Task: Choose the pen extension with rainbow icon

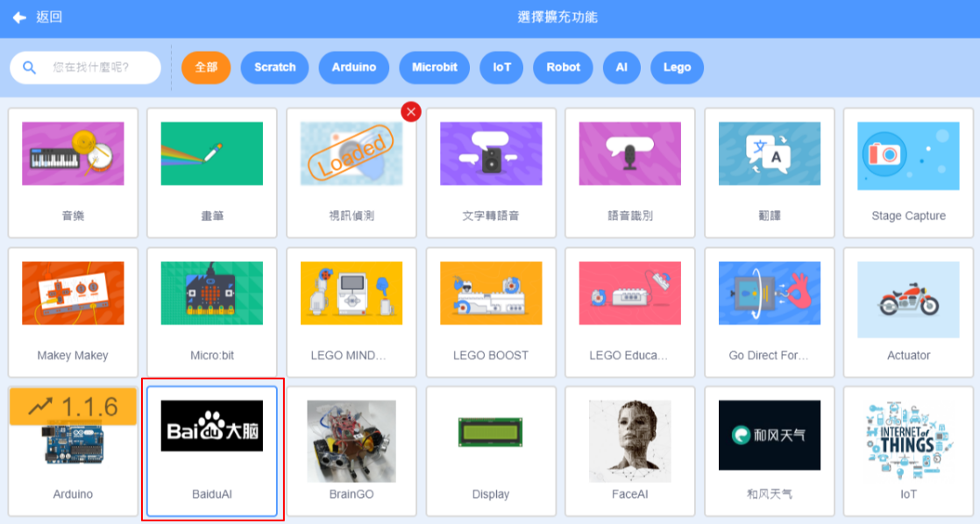Action: (x=212, y=173)
